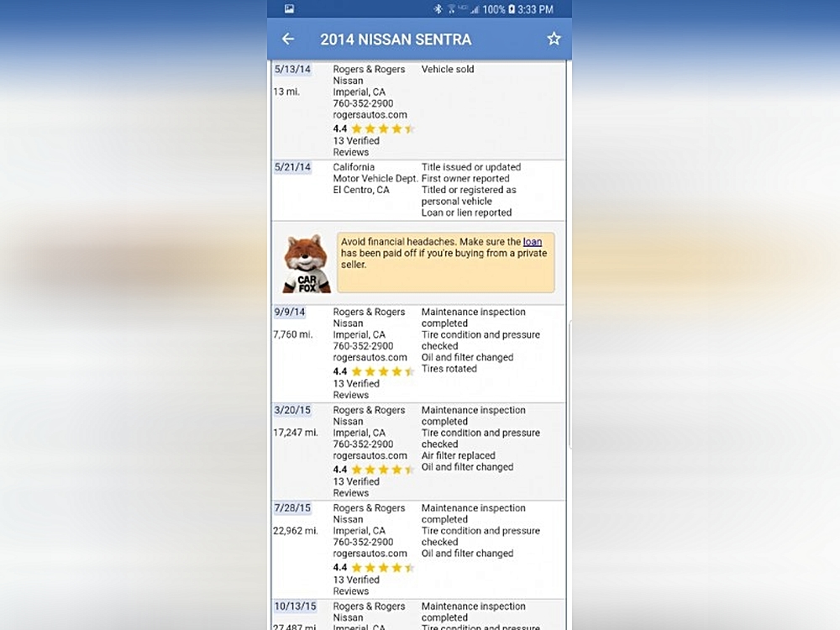Tap the Car Fox mascot image

[306, 263]
